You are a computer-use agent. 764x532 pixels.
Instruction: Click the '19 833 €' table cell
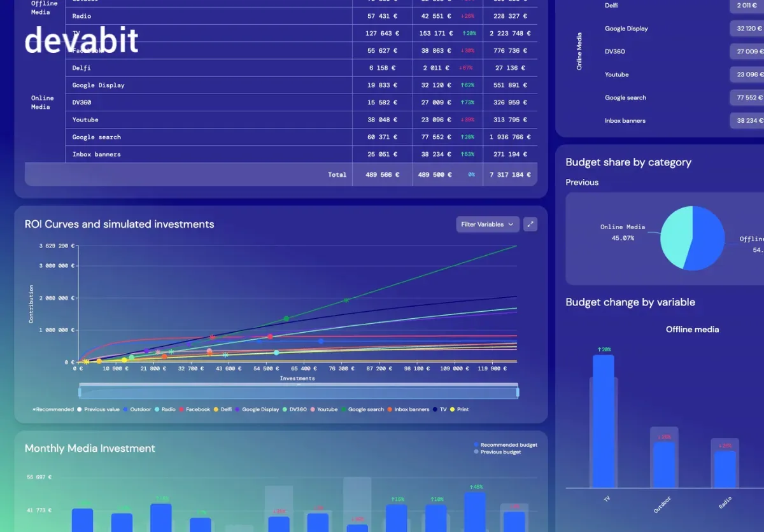point(383,85)
